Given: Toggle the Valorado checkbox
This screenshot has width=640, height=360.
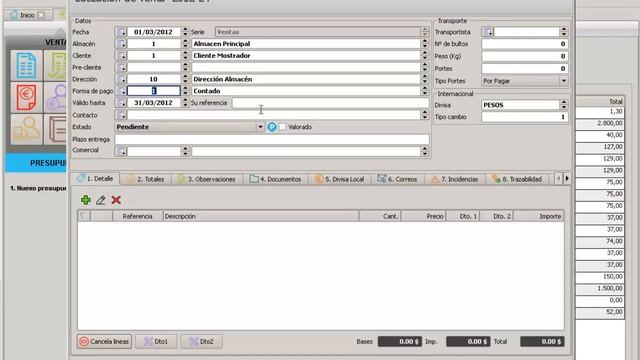Looking at the screenshot, I should (282, 127).
